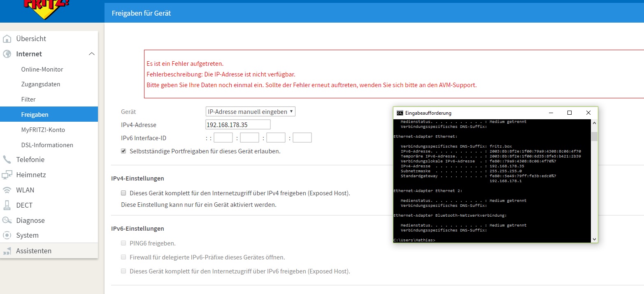Viewport: 644px width, 294px height.
Task: Select the Freigaben menu entry
Action: click(35, 114)
